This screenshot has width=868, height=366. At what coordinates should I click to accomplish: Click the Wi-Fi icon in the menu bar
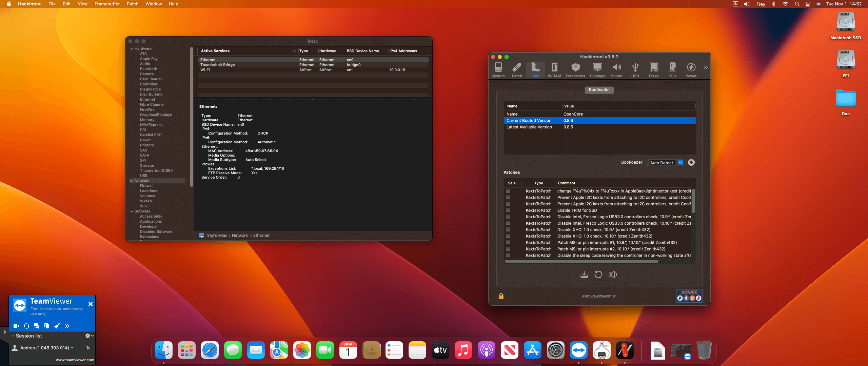(785, 4)
